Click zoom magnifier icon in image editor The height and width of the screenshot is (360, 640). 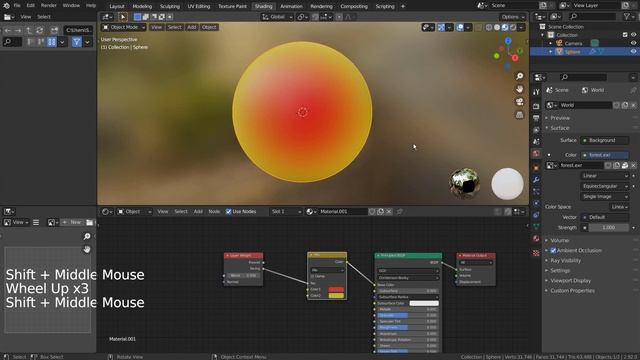(x=87, y=236)
